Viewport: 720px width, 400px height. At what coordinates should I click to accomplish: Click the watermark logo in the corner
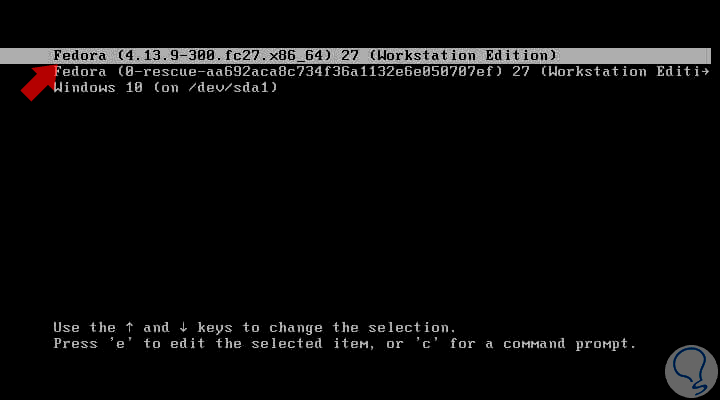click(x=691, y=371)
